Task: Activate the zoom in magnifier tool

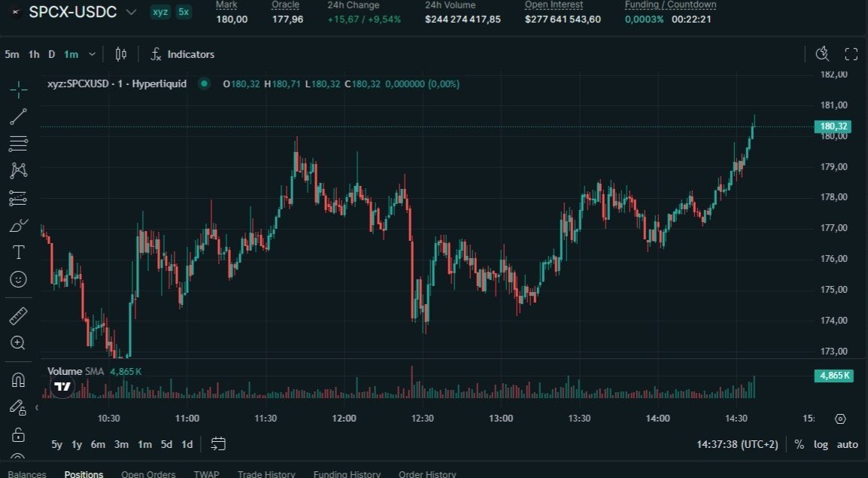Action: (18, 343)
